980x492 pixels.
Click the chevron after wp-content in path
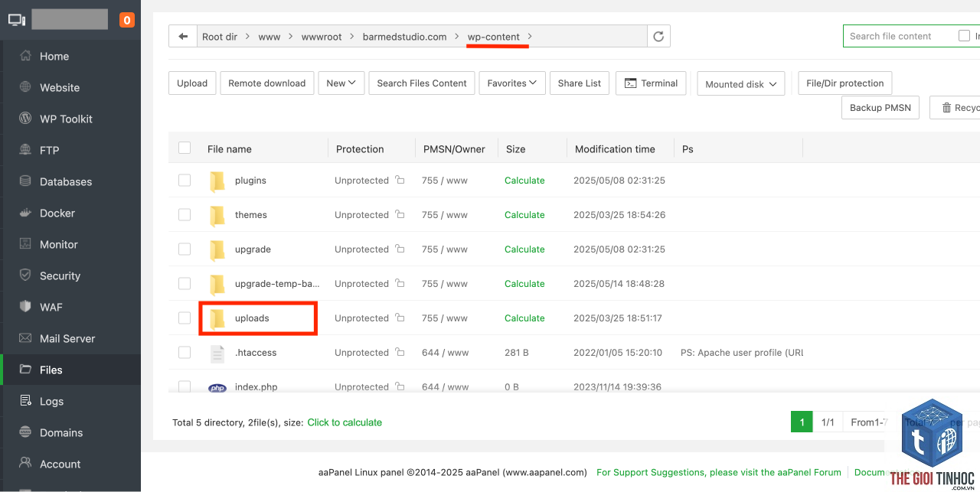pyautogui.click(x=530, y=37)
